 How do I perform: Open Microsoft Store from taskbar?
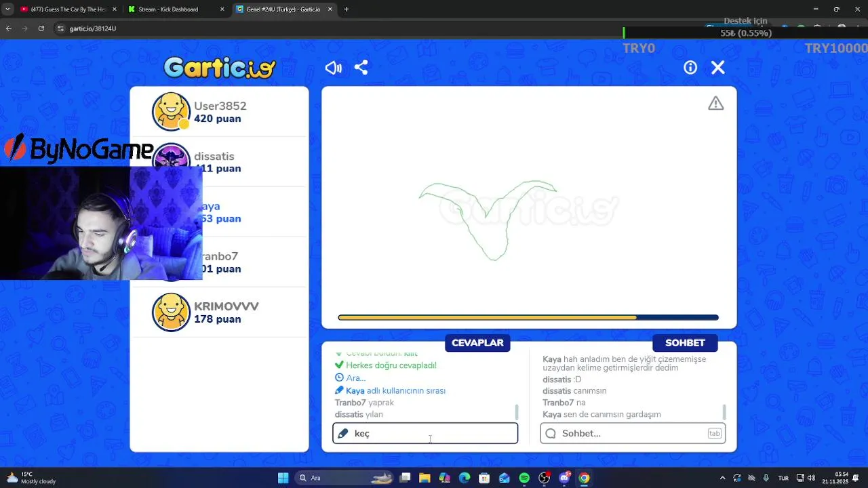pos(484,478)
